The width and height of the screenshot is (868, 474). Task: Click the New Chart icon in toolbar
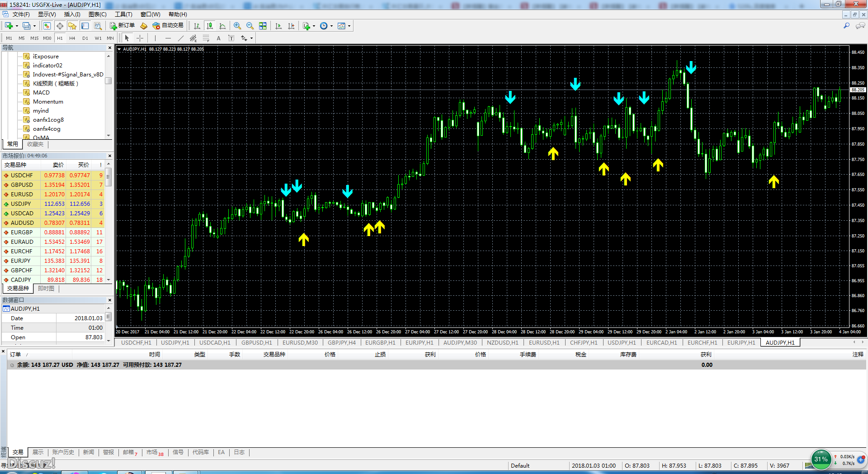[x=9, y=26]
